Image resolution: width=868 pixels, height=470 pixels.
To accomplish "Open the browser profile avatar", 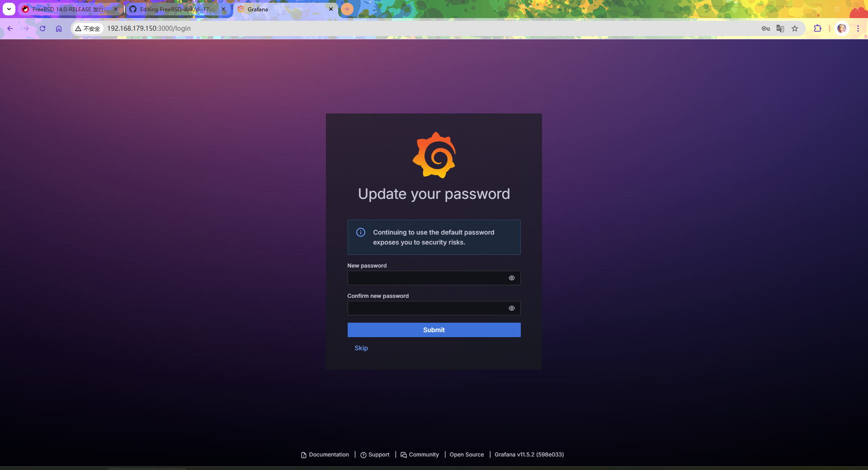I will pyautogui.click(x=842, y=28).
